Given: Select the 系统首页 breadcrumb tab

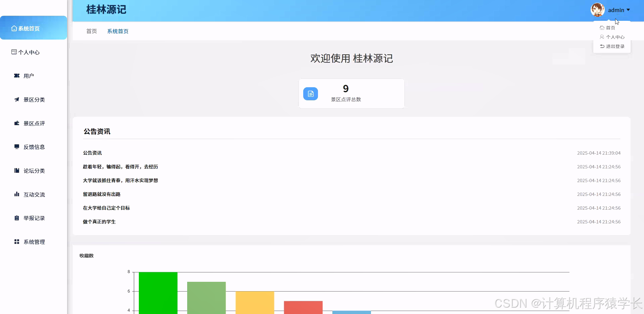Looking at the screenshot, I should click(x=118, y=31).
